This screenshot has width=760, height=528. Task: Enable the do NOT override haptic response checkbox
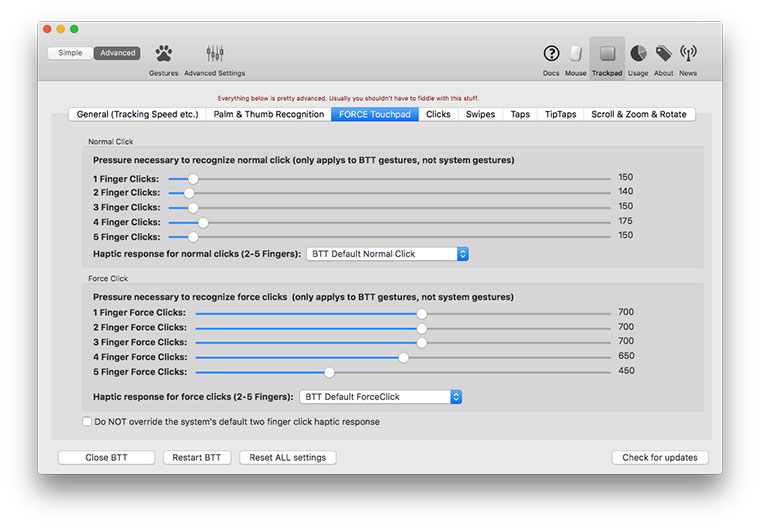point(87,422)
